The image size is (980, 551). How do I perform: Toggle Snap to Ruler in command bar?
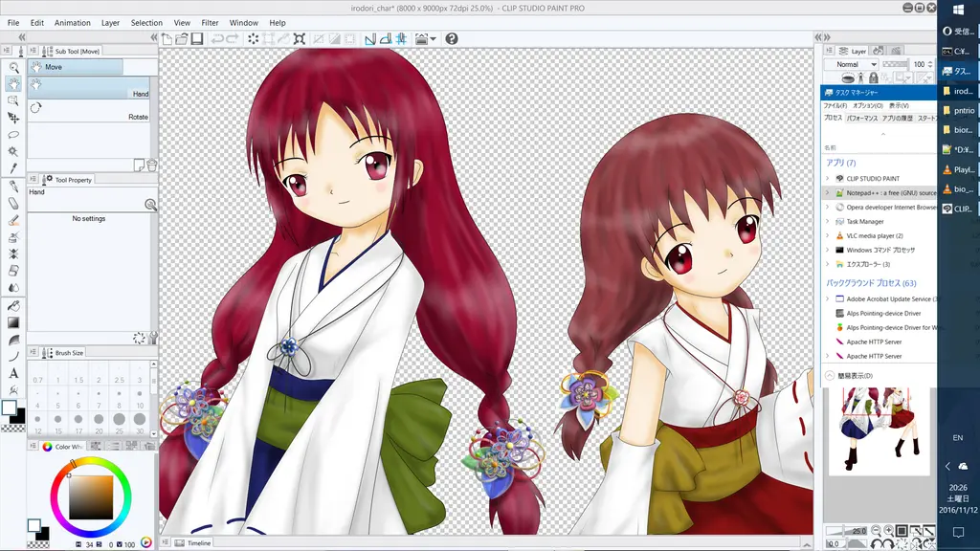pyautogui.click(x=370, y=38)
